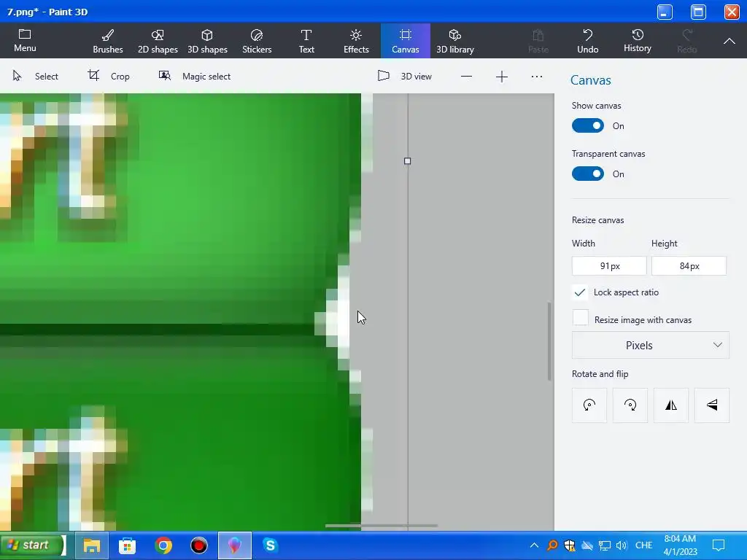747x560 pixels.
Task: Switch to 3D view
Action: coord(404,76)
